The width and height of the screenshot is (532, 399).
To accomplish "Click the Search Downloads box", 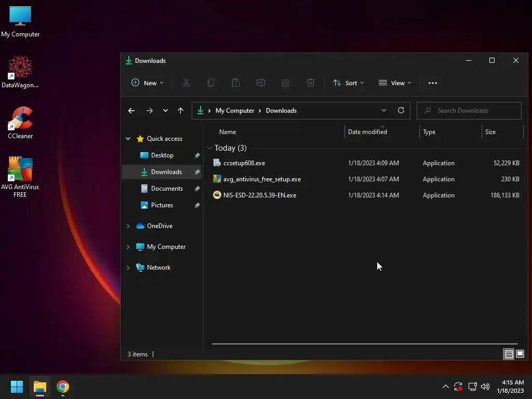I will tap(469, 111).
